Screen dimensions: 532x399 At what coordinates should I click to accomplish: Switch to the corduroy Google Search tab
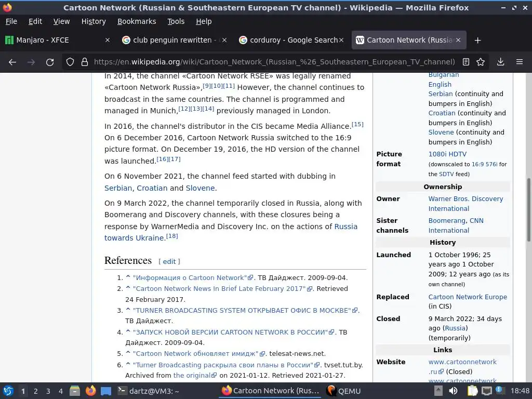point(291,40)
